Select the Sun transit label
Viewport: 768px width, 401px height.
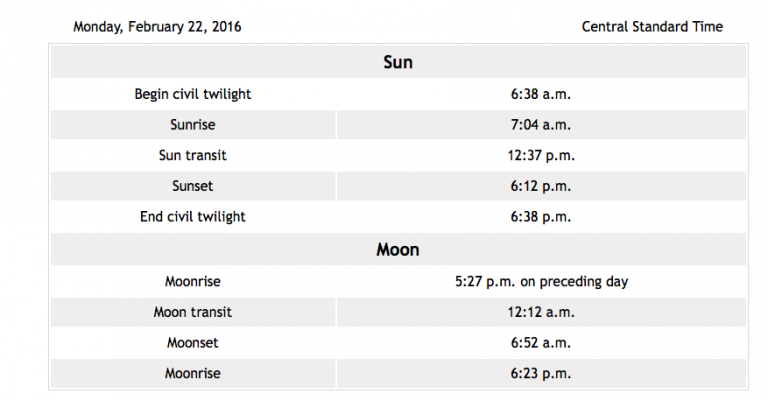click(x=192, y=156)
